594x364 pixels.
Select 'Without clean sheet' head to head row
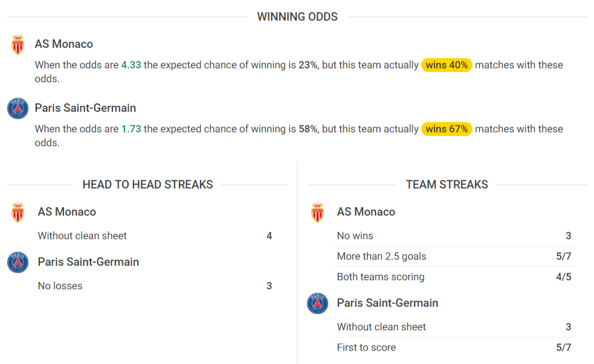click(x=155, y=236)
